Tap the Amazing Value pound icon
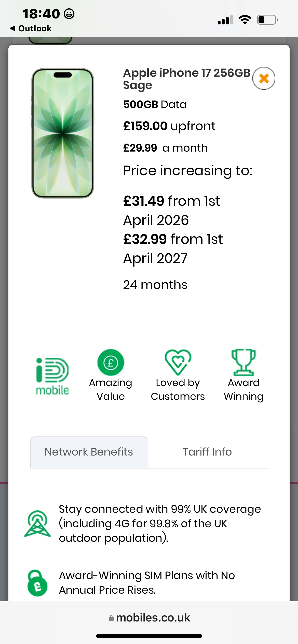This screenshot has width=298, height=644. [x=111, y=362]
